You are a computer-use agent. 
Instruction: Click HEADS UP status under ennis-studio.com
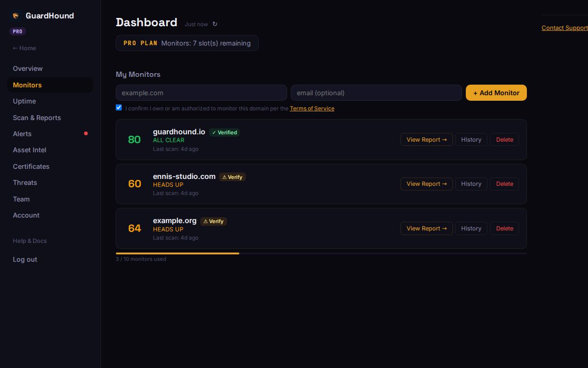tap(168, 185)
